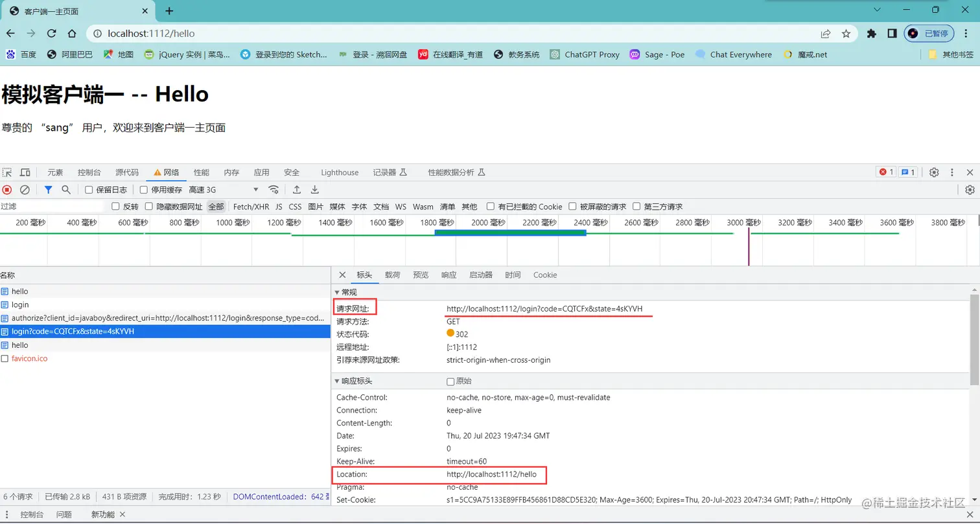Open the network conditions icon

point(274,190)
